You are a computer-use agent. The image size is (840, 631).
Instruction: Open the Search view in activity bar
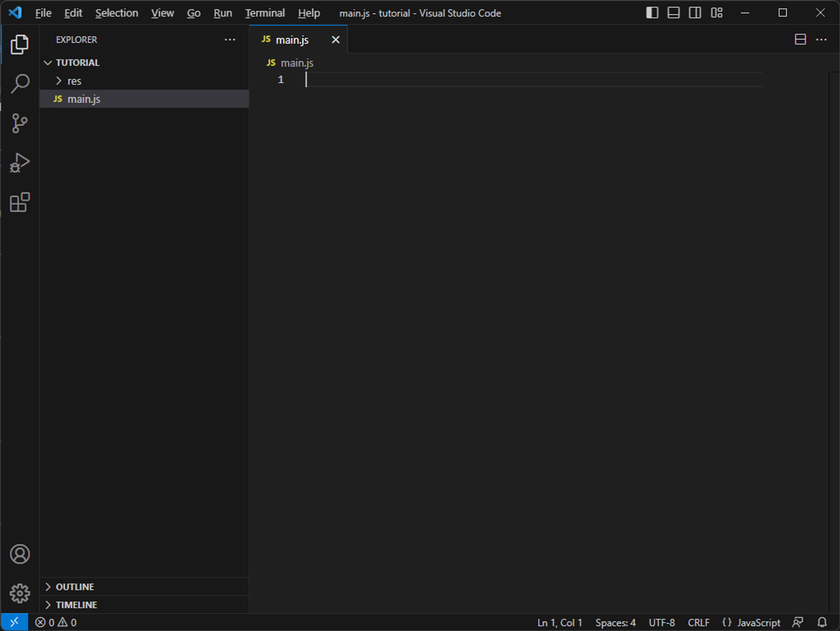(x=20, y=83)
